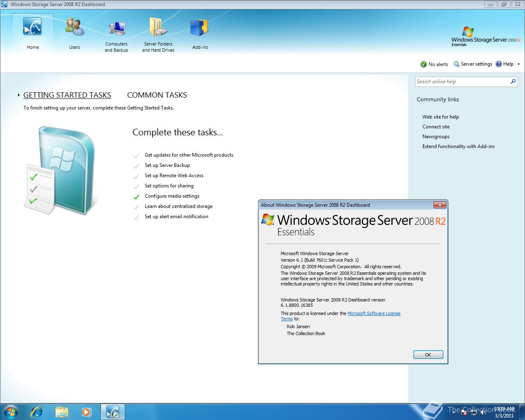The width and height of the screenshot is (525, 420).
Task: Open Windows Explorer from the taskbar
Action: 62,412
